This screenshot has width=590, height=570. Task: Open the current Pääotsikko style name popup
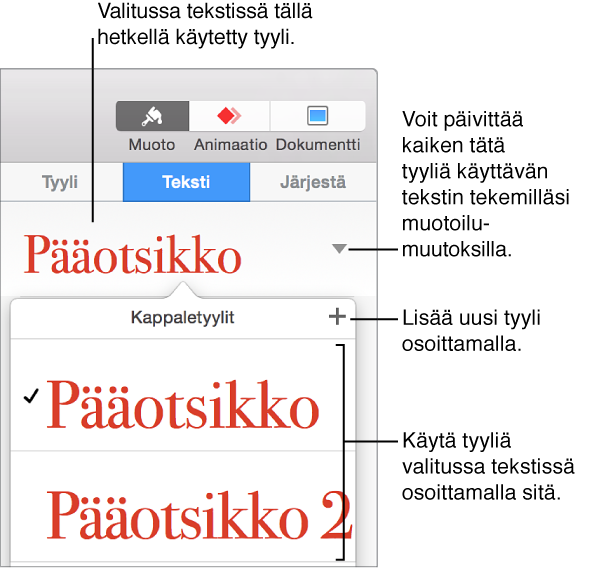click(x=132, y=254)
